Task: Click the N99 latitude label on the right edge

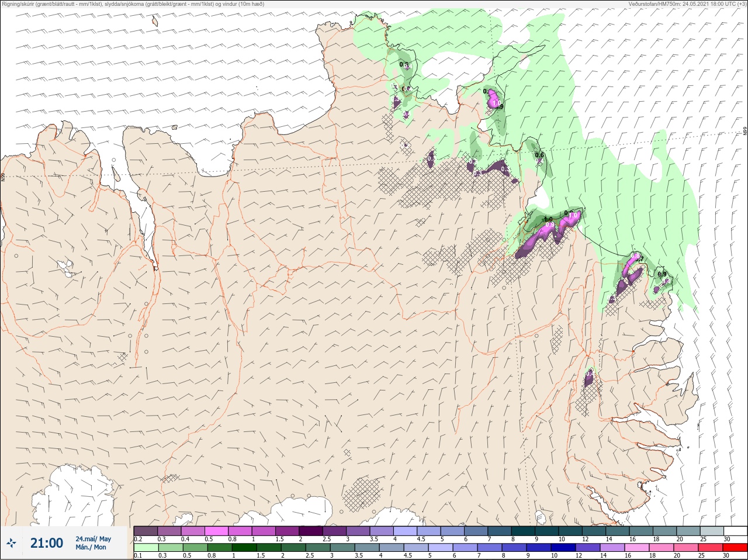Action: click(745, 132)
